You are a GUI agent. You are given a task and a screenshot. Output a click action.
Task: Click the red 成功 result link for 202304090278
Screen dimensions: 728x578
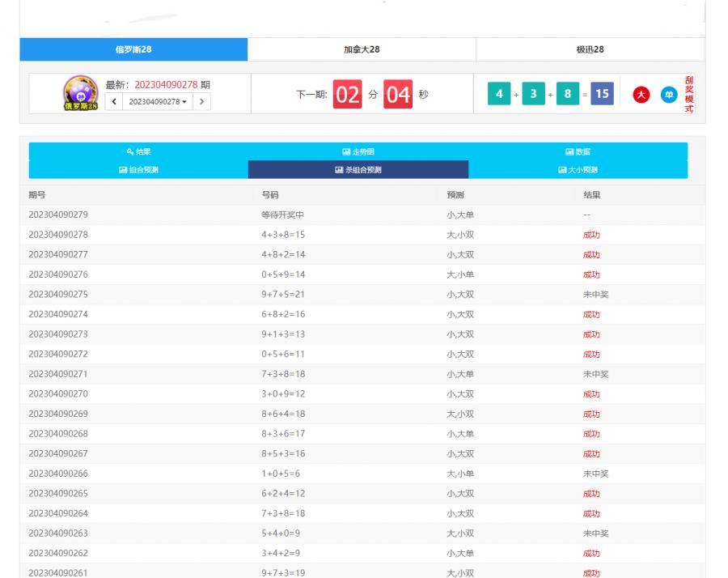click(590, 234)
